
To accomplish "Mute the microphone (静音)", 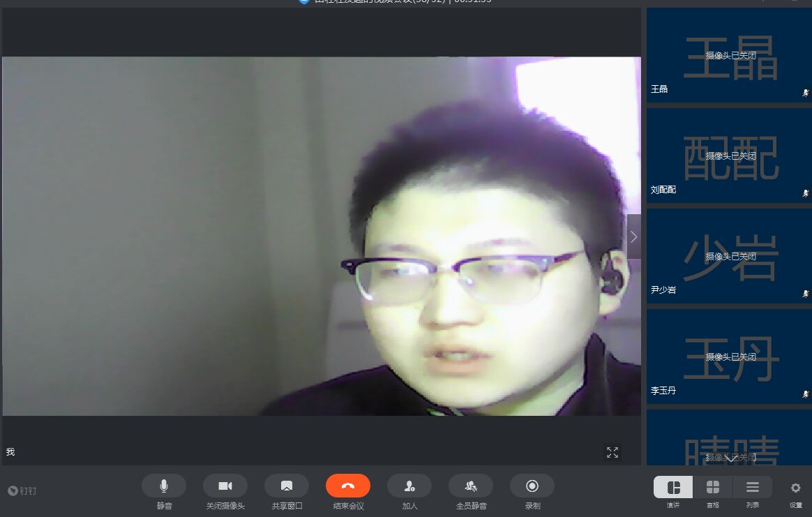I will 163,486.
